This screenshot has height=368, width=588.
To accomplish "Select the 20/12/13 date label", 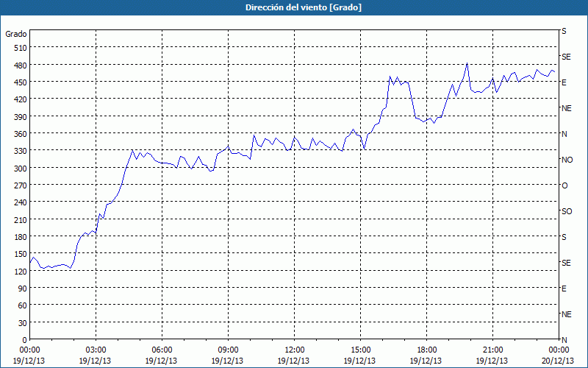I will coord(558,361).
